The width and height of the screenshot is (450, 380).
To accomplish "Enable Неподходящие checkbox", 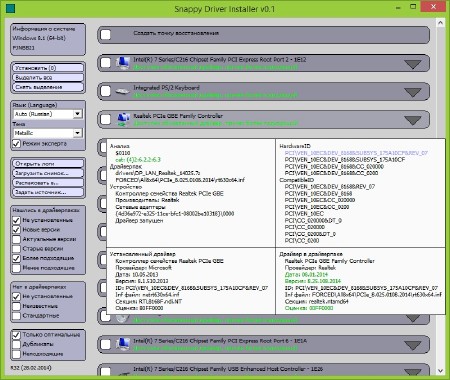I will click(16, 354).
